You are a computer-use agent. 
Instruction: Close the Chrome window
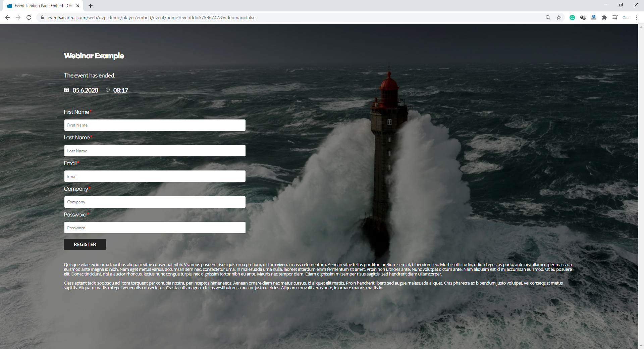tap(636, 5)
